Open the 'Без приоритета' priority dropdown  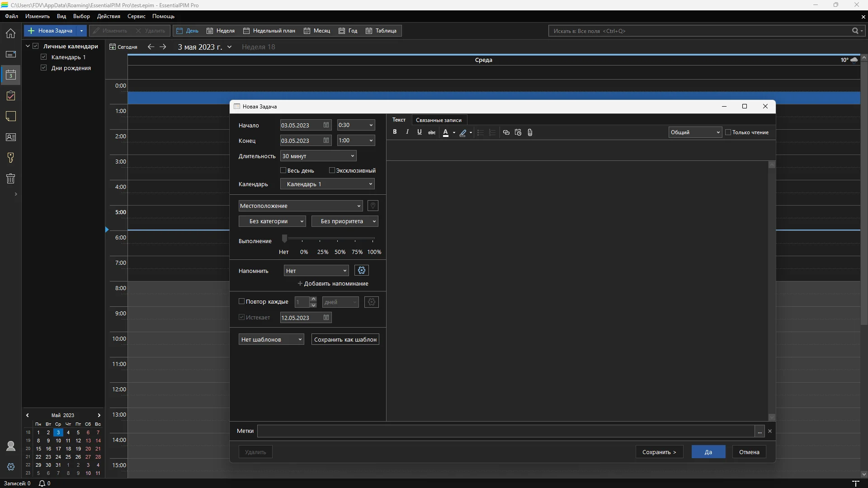(x=344, y=221)
